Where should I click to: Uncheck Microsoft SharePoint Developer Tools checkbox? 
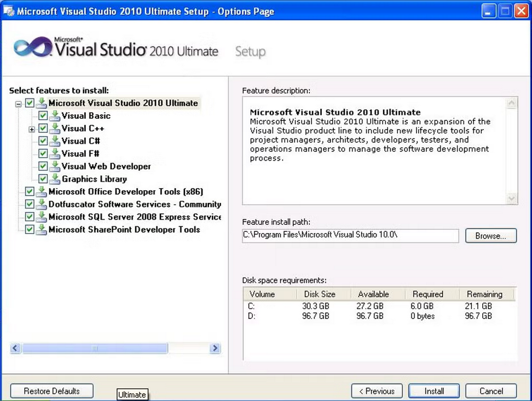pyautogui.click(x=30, y=229)
